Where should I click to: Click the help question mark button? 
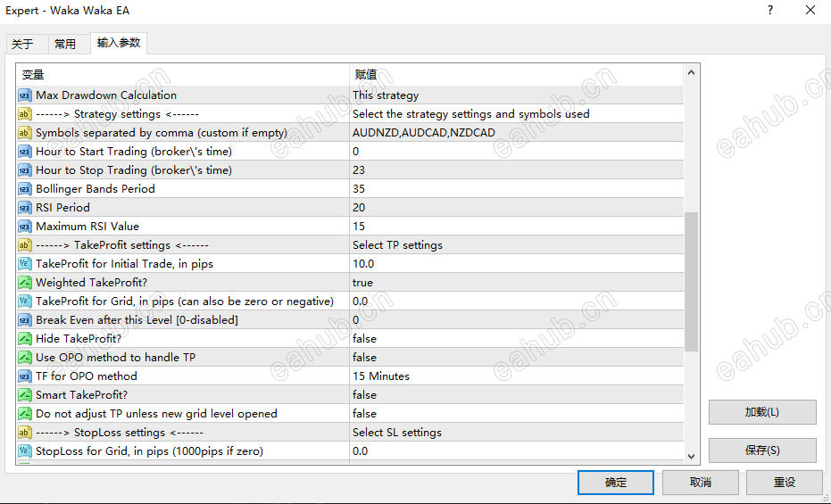[x=770, y=10]
